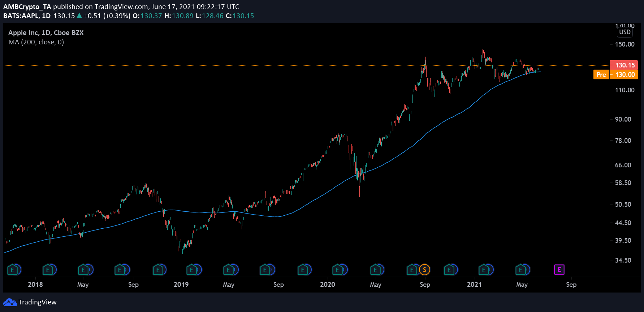Screen dimensions: 644x312
Task: Click the orange stock split "S" marker
Action: pos(424,269)
